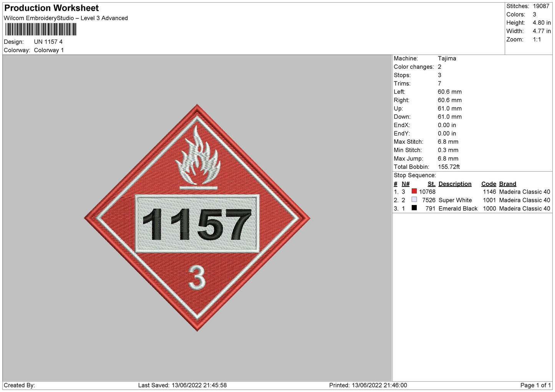555x392 pixels.
Task: Click the Brand column header
Action: pos(508,184)
